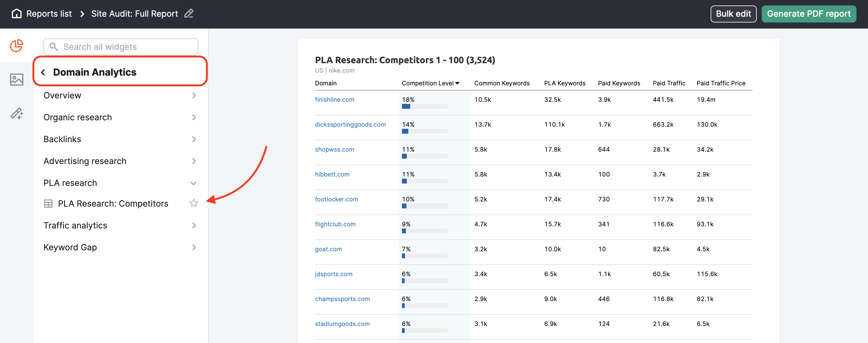The height and width of the screenshot is (343, 868).
Task: Open the goat.com link
Action: (x=328, y=249)
